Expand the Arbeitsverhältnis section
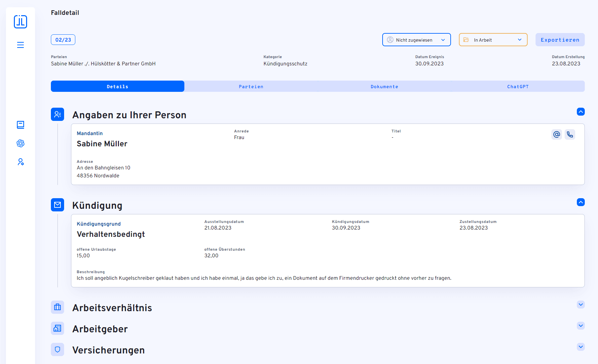Image resolution: width=598 pixels, height=364 pixels. pos(581,305)
